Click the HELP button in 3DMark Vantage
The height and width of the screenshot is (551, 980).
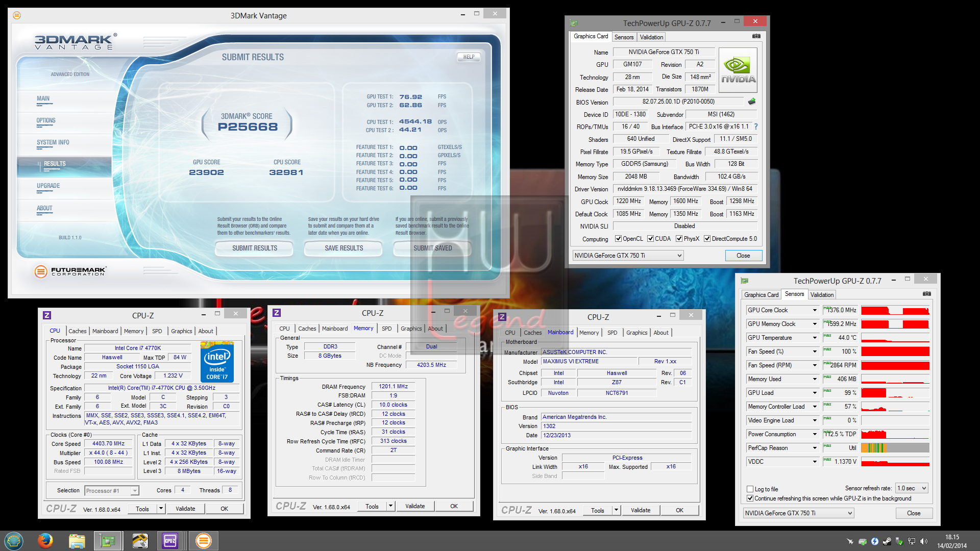(469, 57)
